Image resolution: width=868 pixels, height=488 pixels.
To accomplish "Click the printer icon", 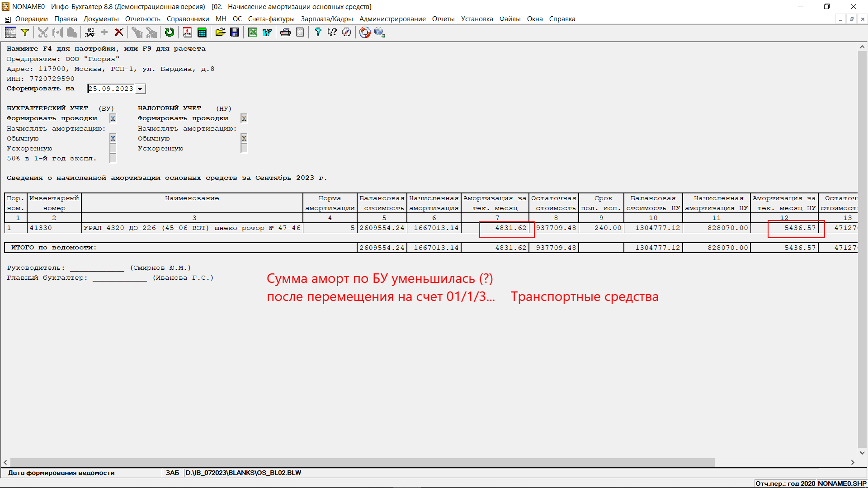I will (285, 32).
